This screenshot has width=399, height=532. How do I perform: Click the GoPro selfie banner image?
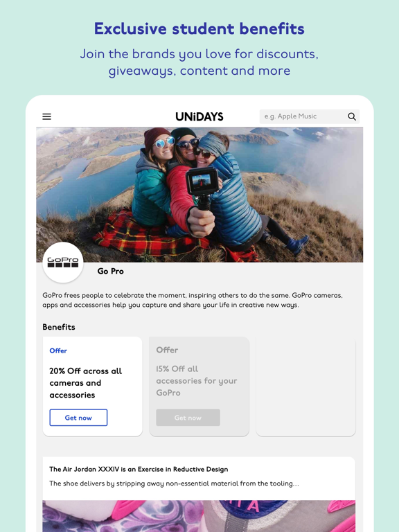[x=199, y=195]
